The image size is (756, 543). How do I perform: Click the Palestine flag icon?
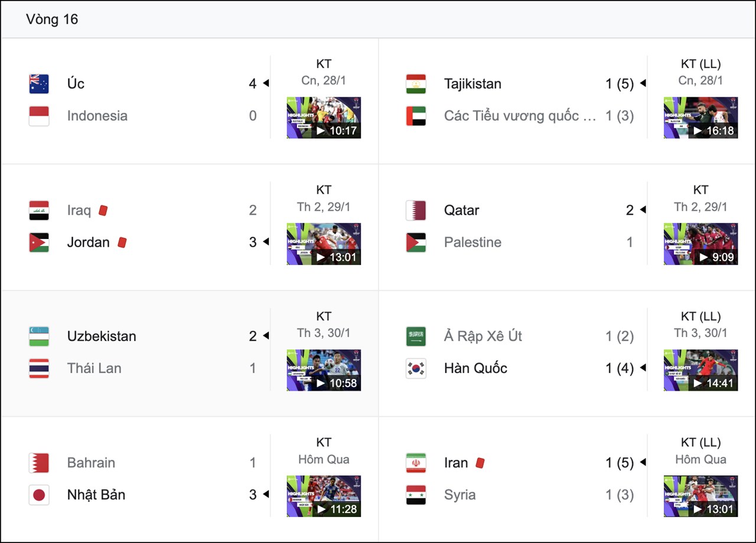pyautogui.click(x=416, y=242)
